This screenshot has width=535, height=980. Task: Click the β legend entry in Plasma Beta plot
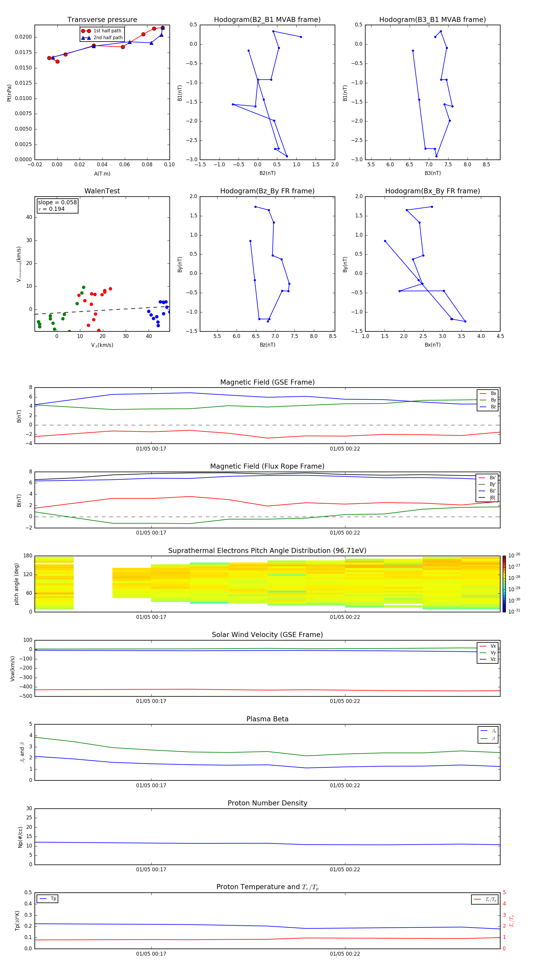(488, 739)
